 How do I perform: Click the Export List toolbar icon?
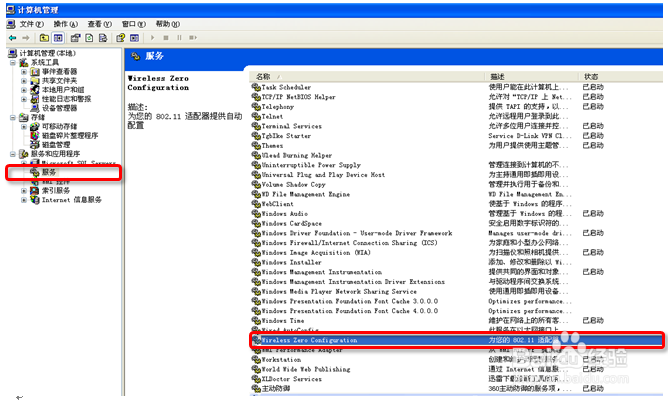click(103, 38)
